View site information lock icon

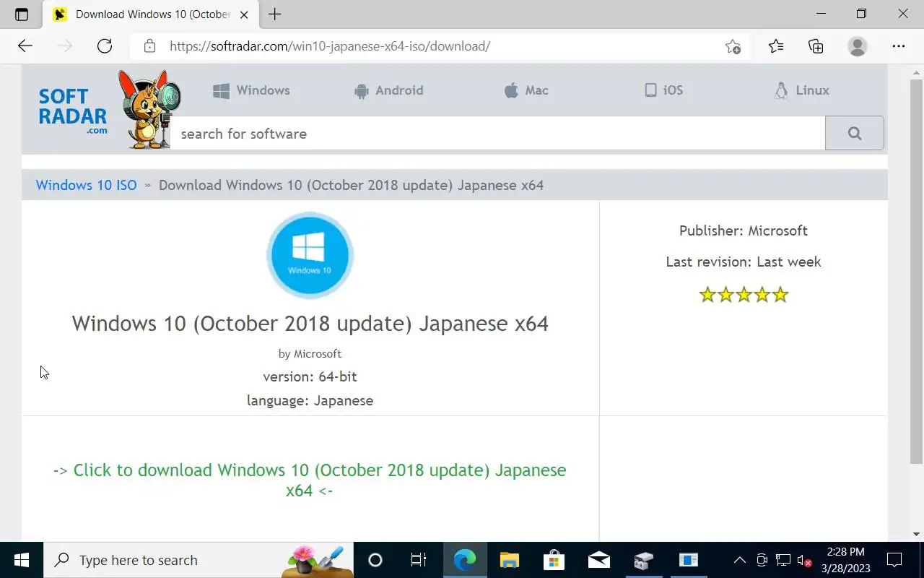coord(149,46)
